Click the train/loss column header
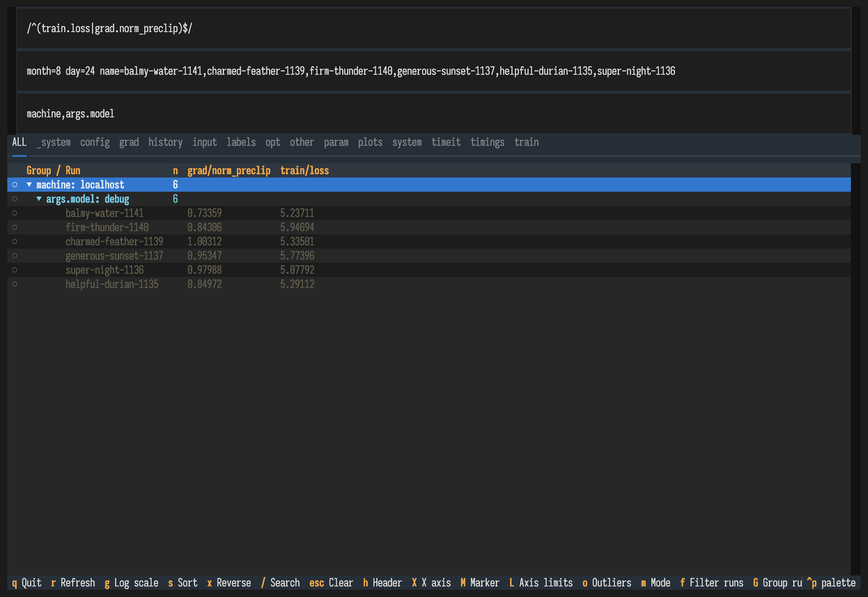The width and height of the screenshot is (868, 597). point(304,171)
